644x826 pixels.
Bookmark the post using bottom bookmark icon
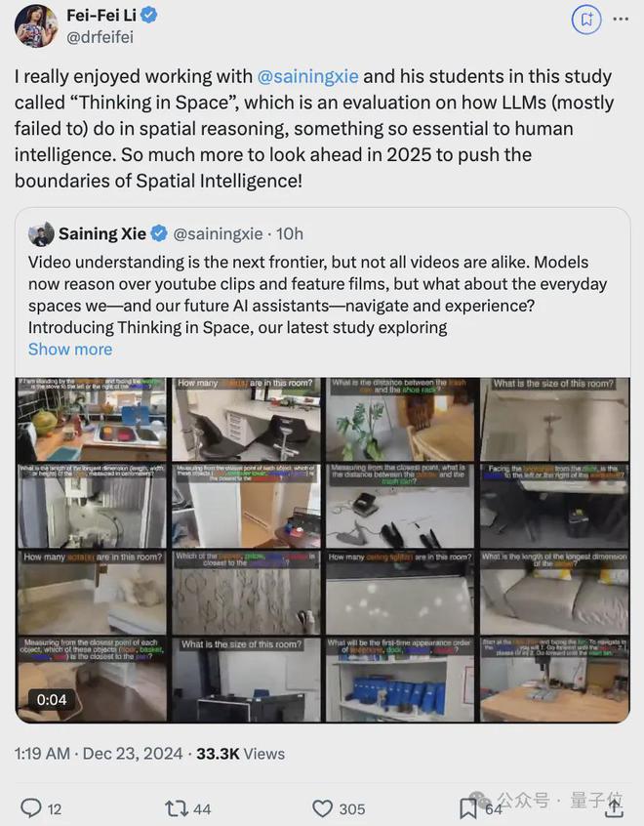467,808
